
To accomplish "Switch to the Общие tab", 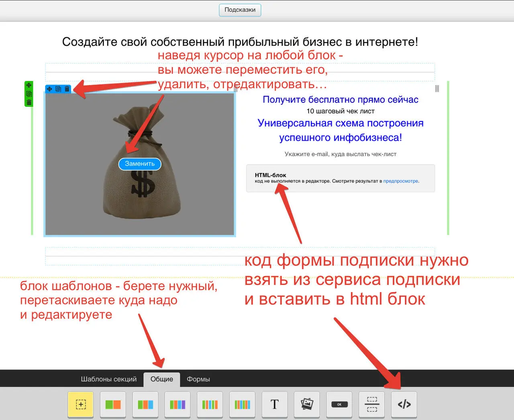I will click(x=162, y=379).
